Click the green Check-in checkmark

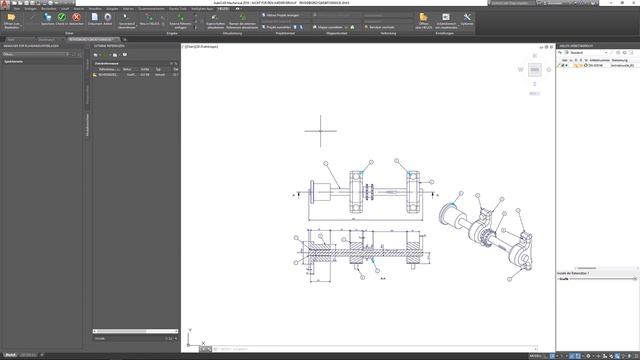pyautogui.click(x=62, y=17)
